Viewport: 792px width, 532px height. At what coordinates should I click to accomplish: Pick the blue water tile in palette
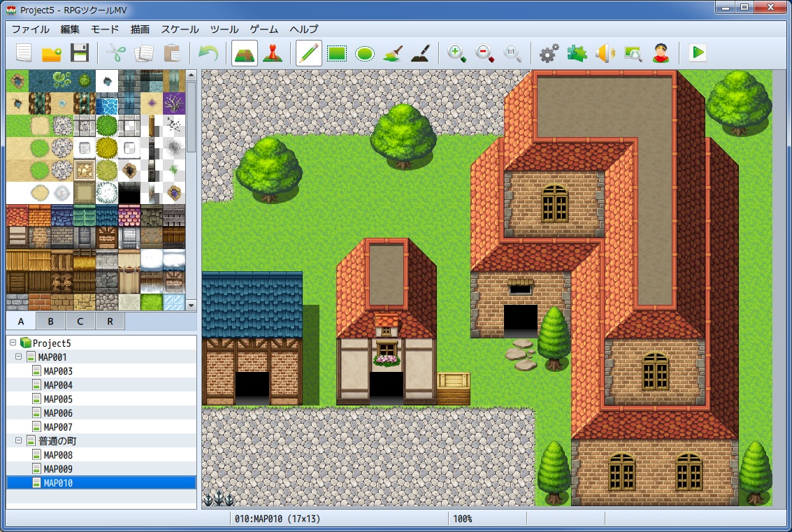pyautogui.click(x=106, y=103)
